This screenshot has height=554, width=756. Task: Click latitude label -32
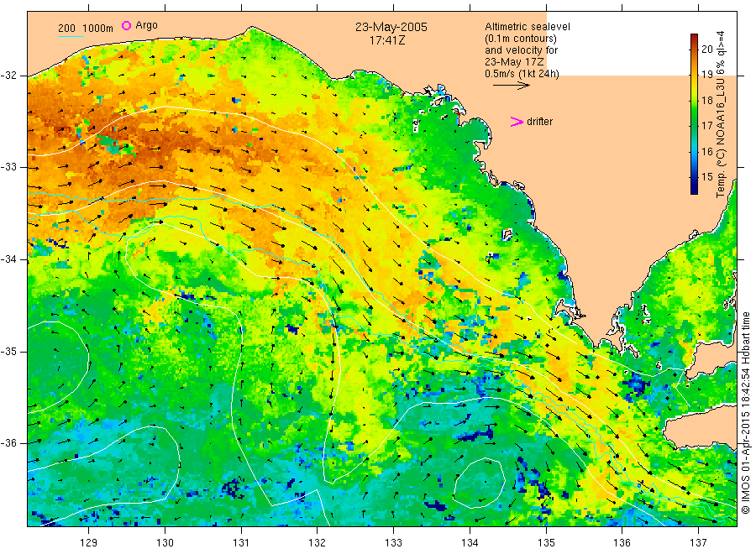8,76
